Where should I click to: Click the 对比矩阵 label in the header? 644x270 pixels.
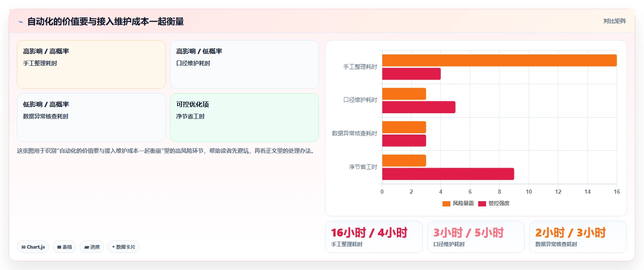coord(614,21)
